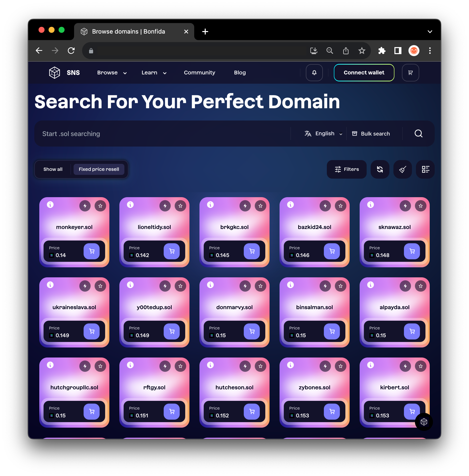
Task: Switch to list layout view
Action: (x=425, y=169)
